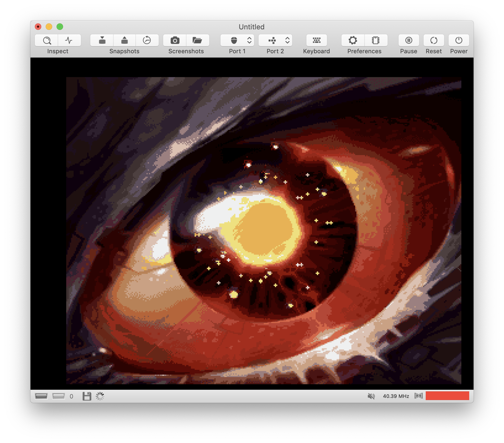Click the Untitled window title
Viewport: 504px width, 443px height.
(251, 27)
